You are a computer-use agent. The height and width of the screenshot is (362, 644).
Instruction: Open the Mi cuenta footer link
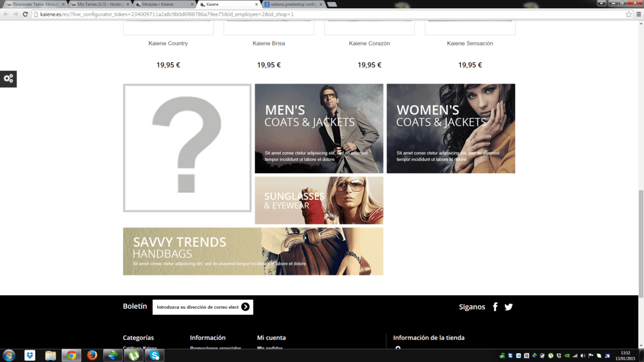point(272,338)
